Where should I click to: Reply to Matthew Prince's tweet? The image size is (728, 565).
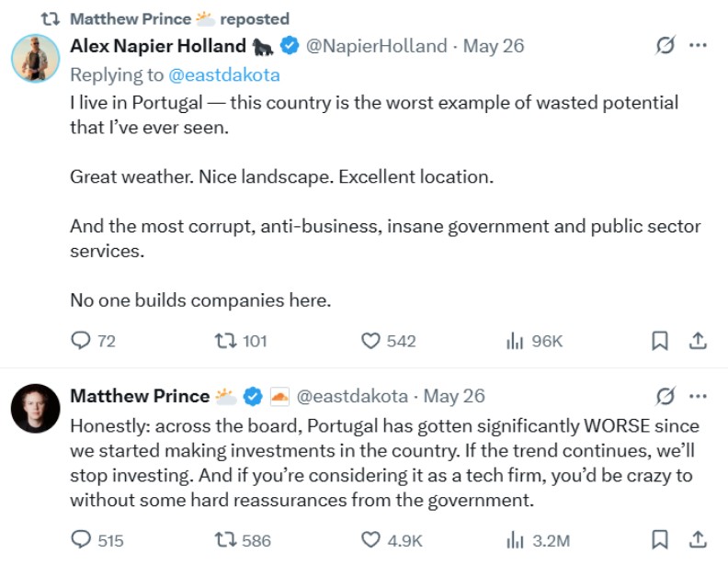click(x=81, y=540)
